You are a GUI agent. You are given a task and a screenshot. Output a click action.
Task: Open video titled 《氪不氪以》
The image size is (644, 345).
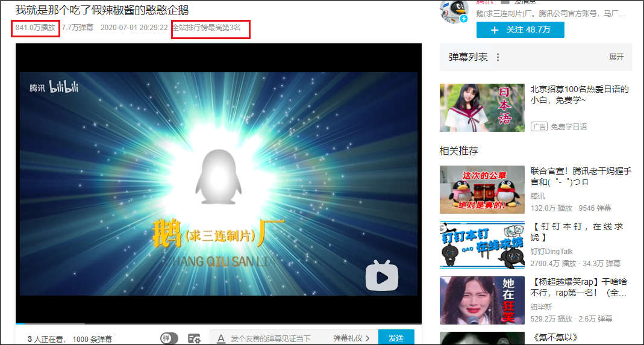tap(554, 338)
